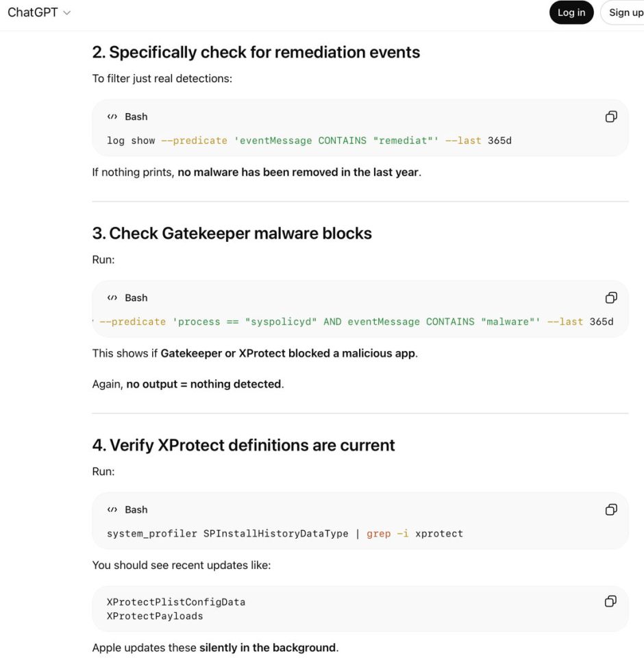
Task: Click the system_profiler SPInstallHistoryDataType code line
Action: 284,533
